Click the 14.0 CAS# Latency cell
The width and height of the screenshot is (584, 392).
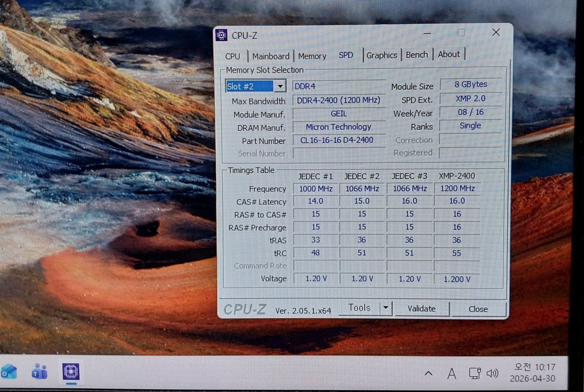click(x=315, y=201)
